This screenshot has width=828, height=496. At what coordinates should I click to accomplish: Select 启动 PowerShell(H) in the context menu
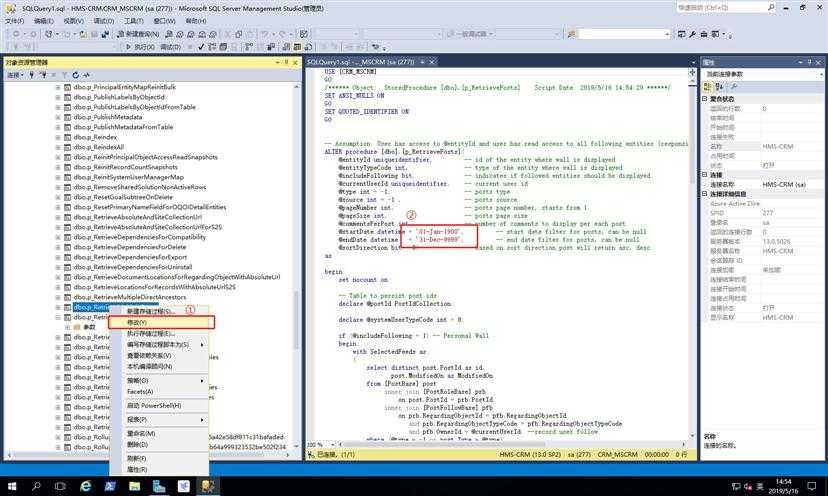click(154, 405)
